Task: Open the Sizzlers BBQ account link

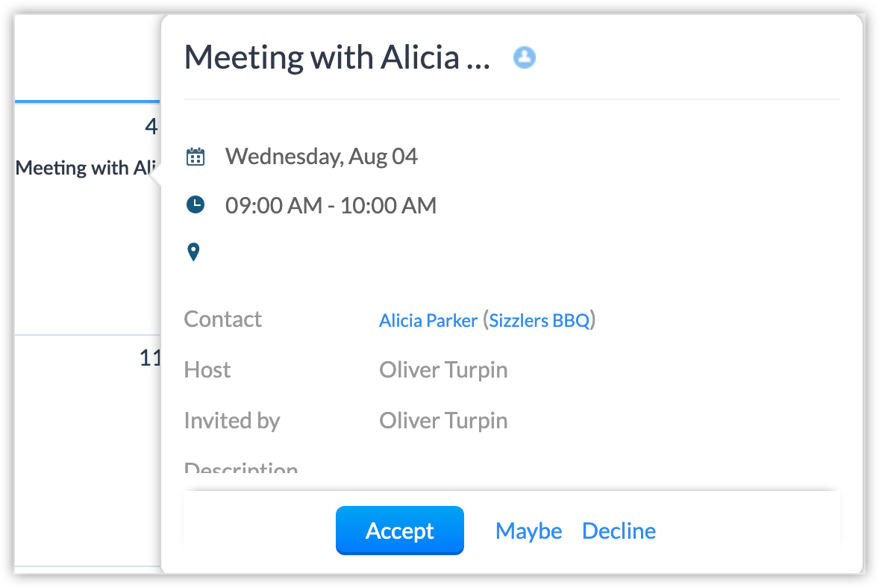Action: point(539,320)
